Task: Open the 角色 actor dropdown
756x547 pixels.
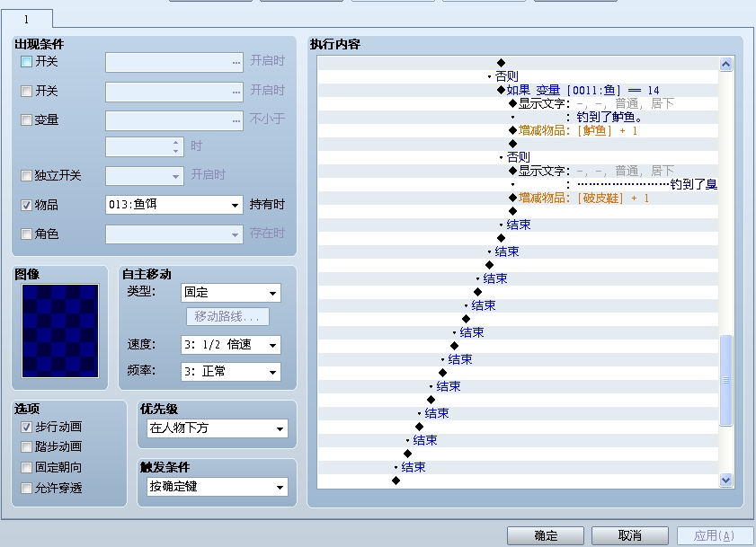Action: coord(174,234)
